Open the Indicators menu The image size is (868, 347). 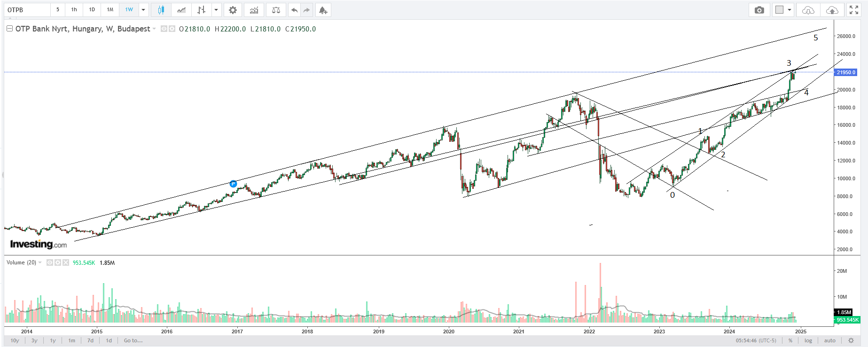(x=254, y=10)
